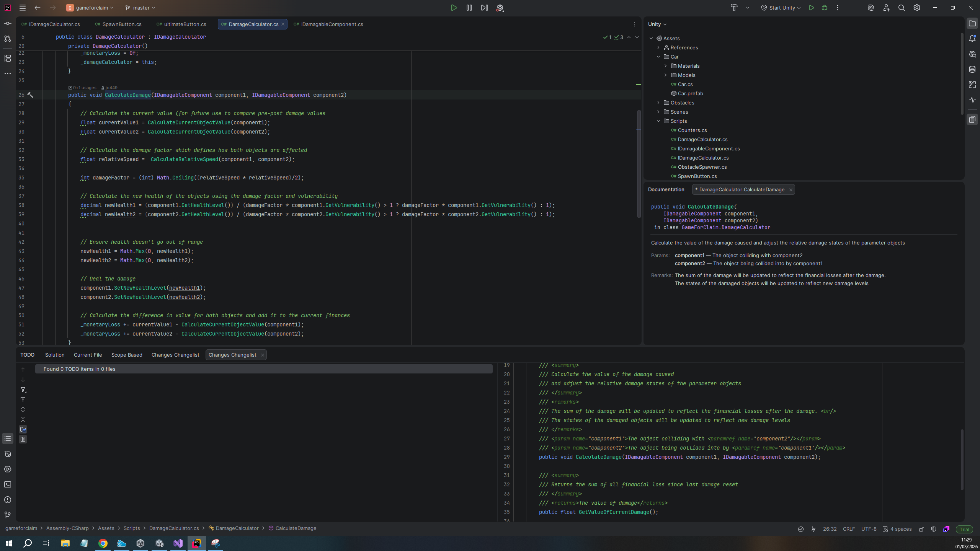Expand the Obstacles folder in Assets

click(658, 103)
